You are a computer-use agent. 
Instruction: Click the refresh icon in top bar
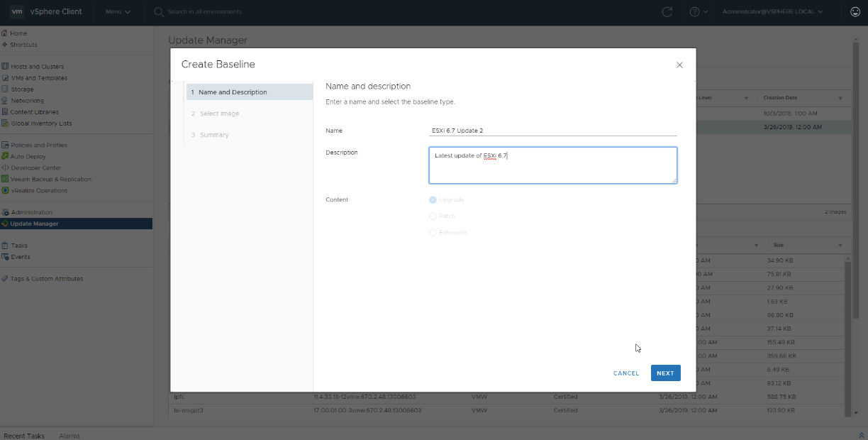pyautogui.click(x=667, y=11)
